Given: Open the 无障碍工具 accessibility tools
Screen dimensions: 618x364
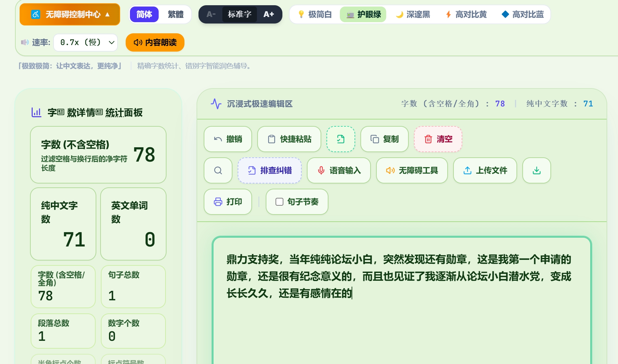Looking at the screenshot, I should tap(412, 170).
